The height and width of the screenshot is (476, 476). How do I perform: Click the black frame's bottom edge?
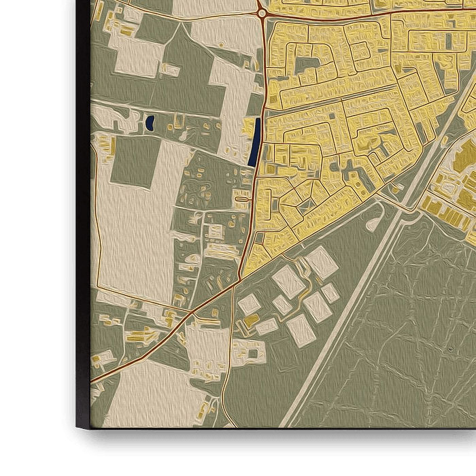click(272, 432)
